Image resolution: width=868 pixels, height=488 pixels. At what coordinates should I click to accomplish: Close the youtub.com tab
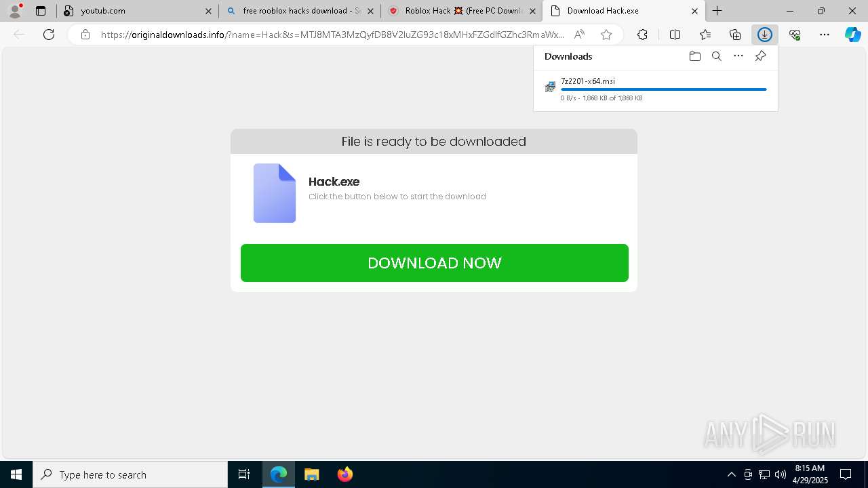click(208, 11)
